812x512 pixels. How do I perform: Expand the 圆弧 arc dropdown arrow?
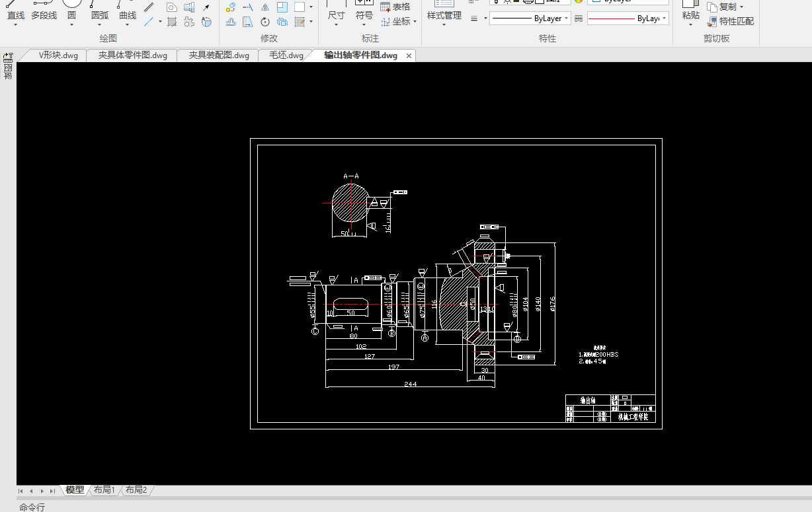(99, 25)
